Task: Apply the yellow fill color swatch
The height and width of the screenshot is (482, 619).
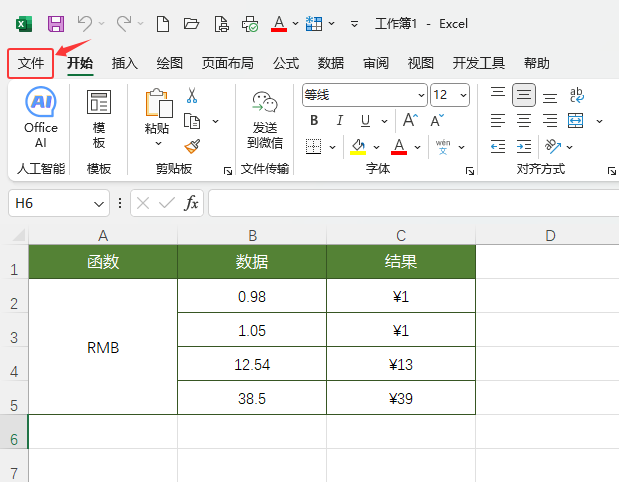Action: click(x=358, y=147)
